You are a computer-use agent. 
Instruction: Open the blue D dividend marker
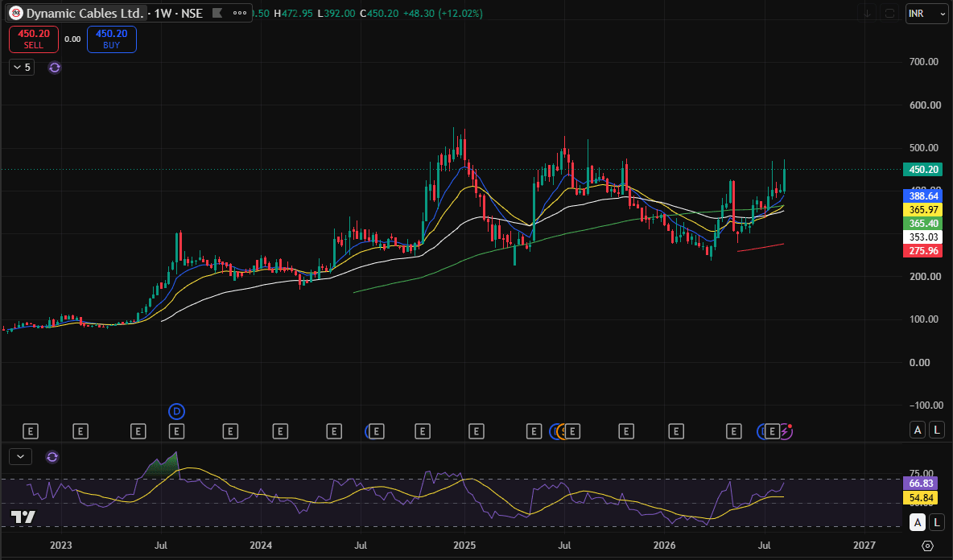coord(176,412)
